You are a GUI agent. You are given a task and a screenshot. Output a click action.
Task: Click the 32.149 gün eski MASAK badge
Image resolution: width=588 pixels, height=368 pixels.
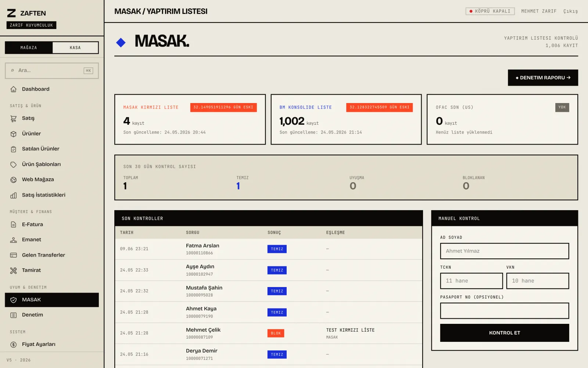coord(223,107)
